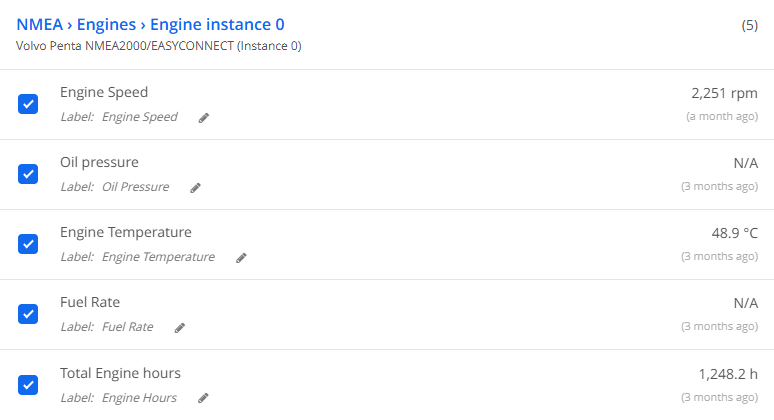Edit the Engine Temperature label via pencil
Viewport: 774px width, 420px height.
(x=241, y=258)
